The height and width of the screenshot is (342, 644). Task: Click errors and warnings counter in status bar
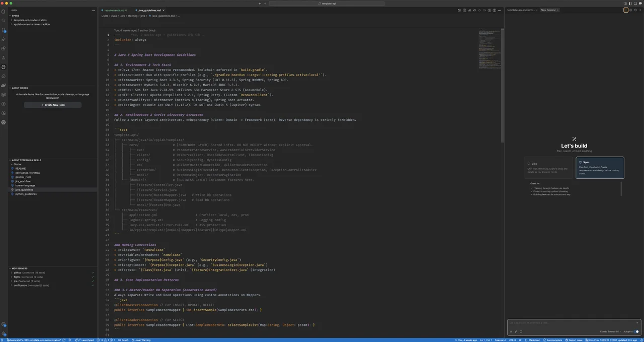pos(105,340)
